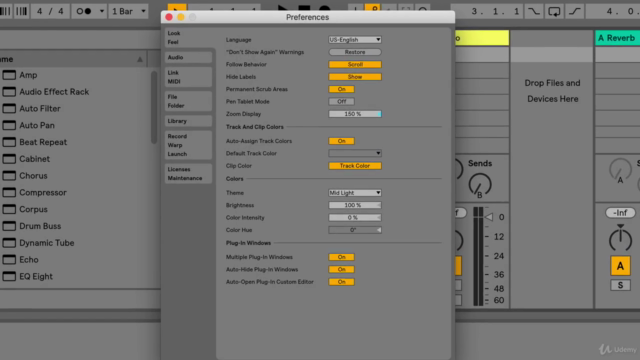Open metronome settings dropdown arrow
The width and height of the screenshot is (640, 360).
point(102,11)
